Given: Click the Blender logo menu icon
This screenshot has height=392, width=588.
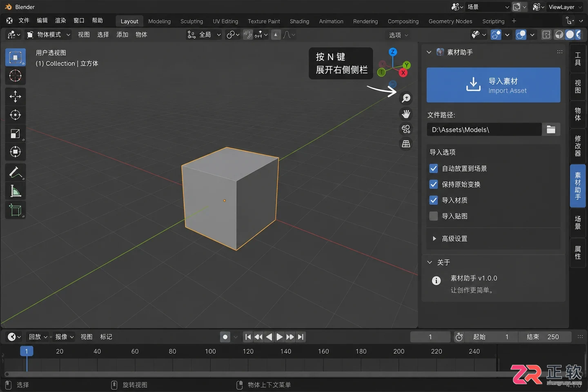Looking at the screenshot, I should 9,20.
